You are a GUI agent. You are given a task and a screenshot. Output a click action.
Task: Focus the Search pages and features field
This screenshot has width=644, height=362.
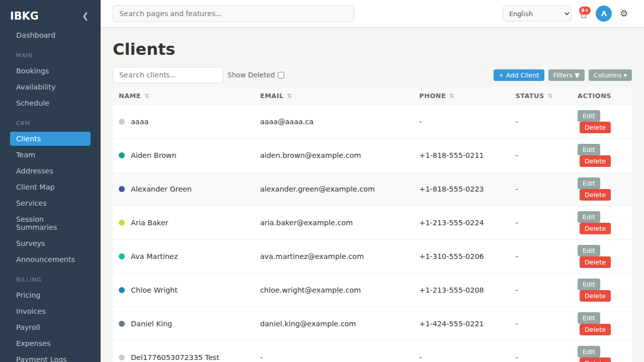pos(233,14)
